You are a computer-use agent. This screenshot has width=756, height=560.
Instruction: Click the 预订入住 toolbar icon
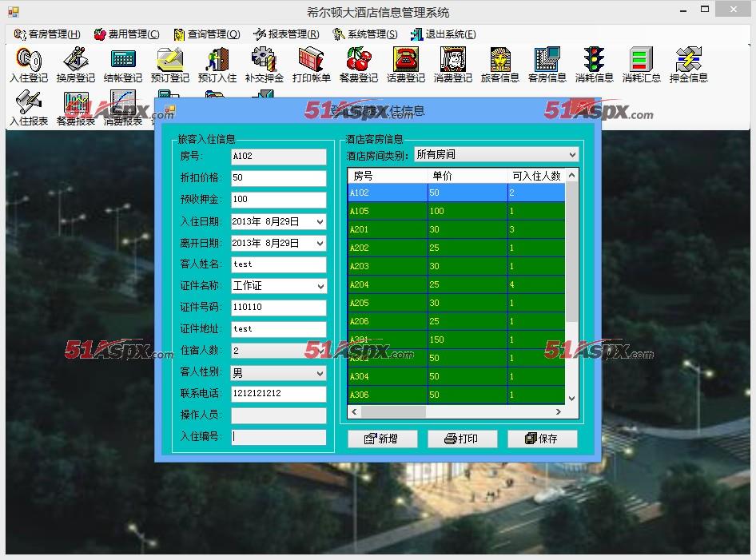217,65
